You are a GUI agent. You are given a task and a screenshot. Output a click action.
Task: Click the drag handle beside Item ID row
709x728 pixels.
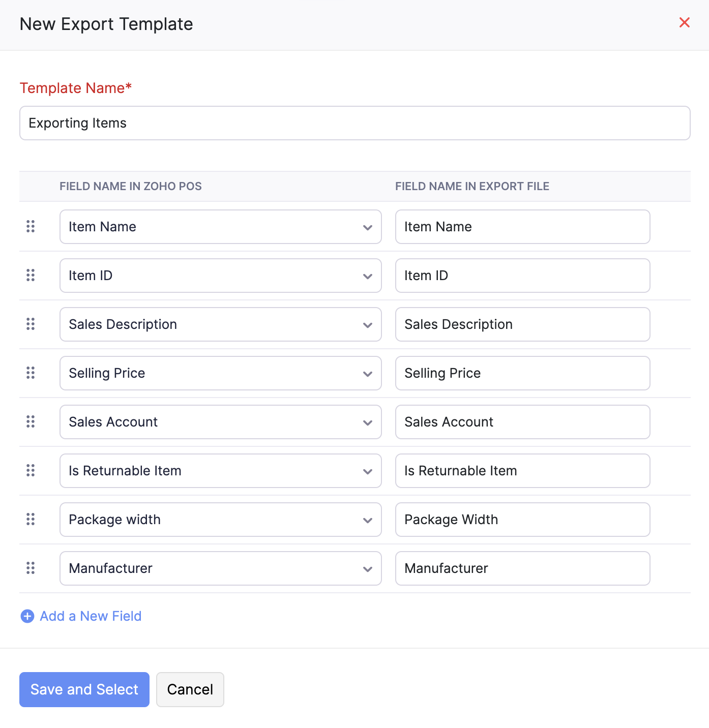point(31,275)
